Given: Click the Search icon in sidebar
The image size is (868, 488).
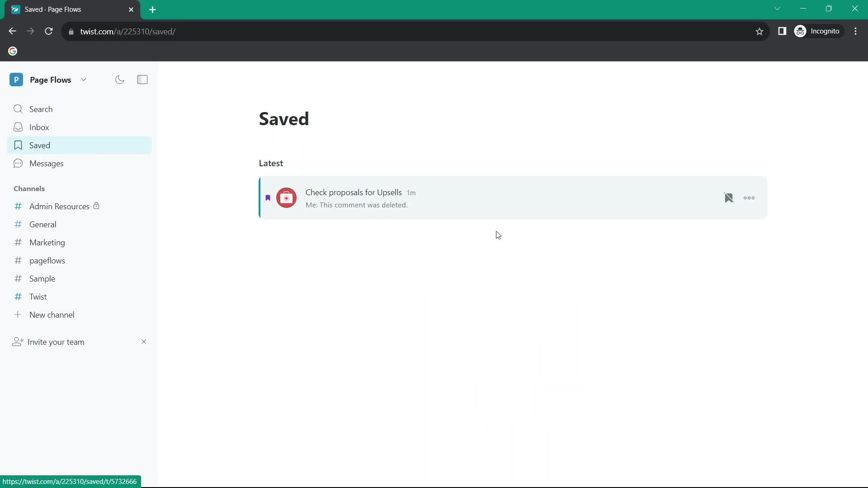Looking at the screenshot, I should coord(19,109).
